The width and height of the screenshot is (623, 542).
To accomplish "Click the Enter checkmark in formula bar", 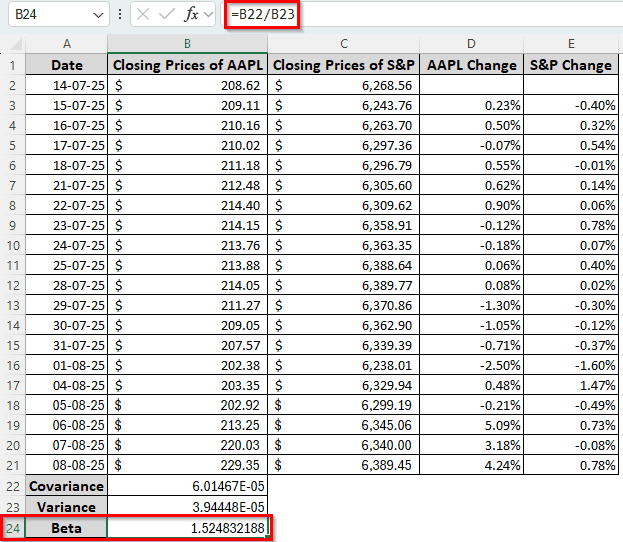I will (166, 15).
